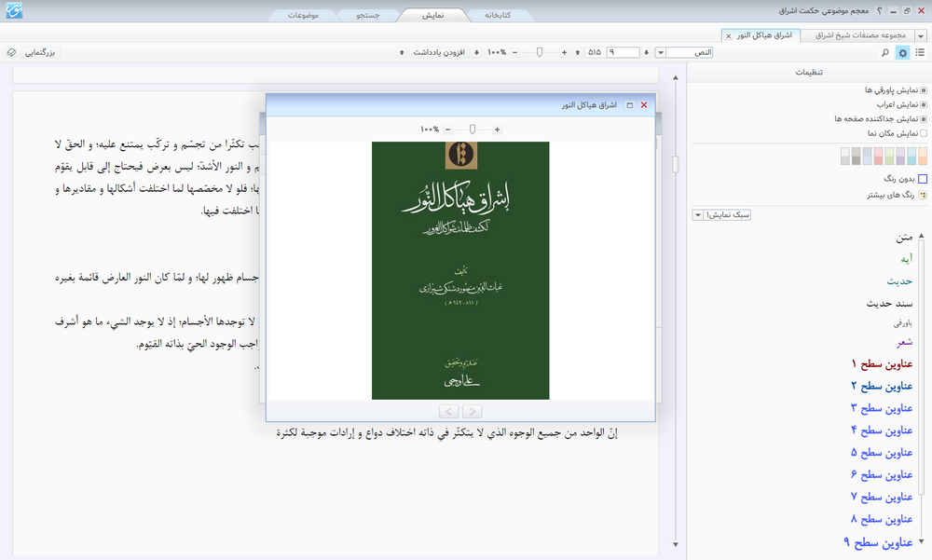Open the سبک نمایش۱ style dropdown
This screenshot has width=932, height=560.
pos(697,215)
